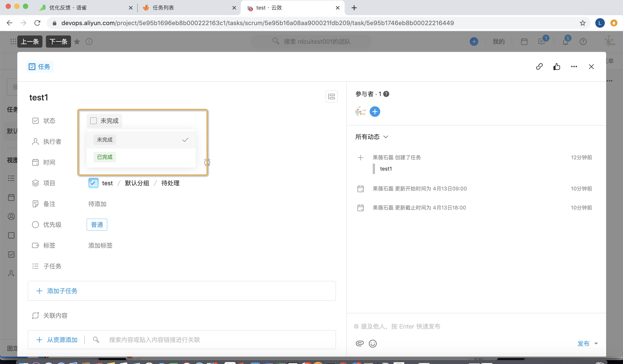Like the task with thumbs-up icon
This screenshot has width=623, height=364.
click(557, 66)
